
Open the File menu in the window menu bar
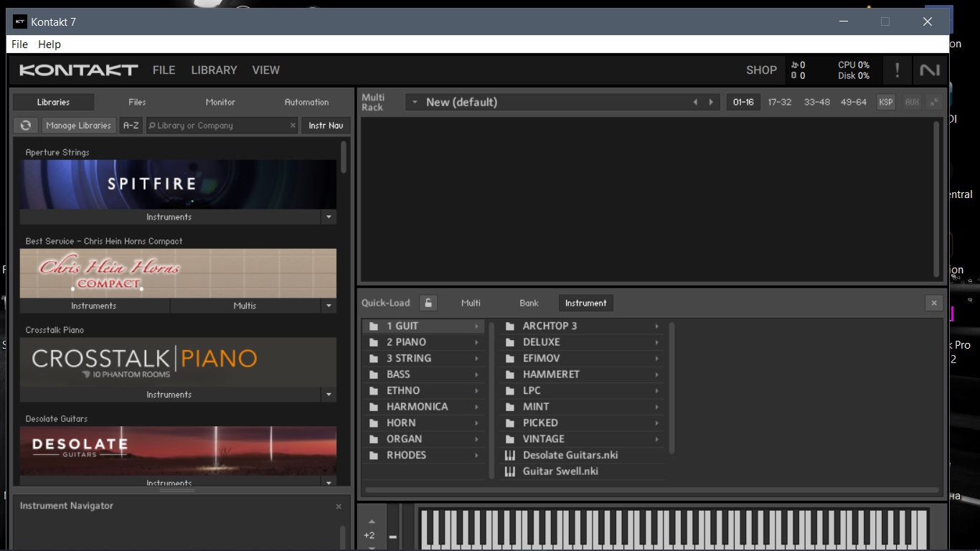coord(19,44)
